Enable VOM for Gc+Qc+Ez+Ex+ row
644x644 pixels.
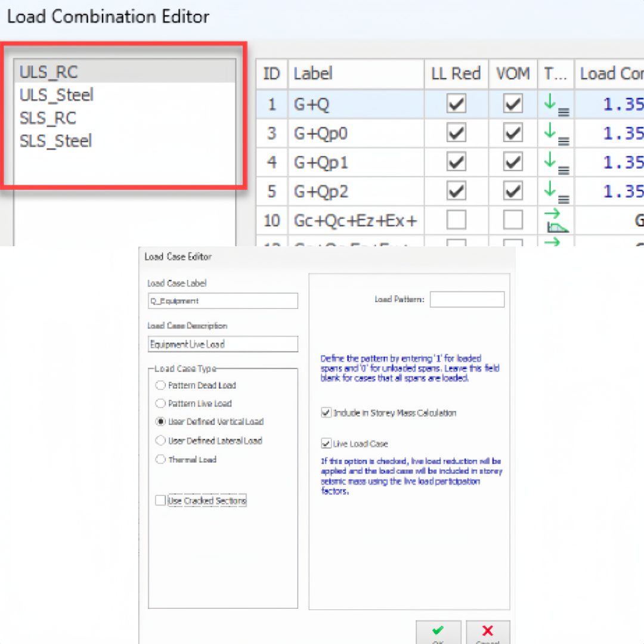(x=513, y=219)
